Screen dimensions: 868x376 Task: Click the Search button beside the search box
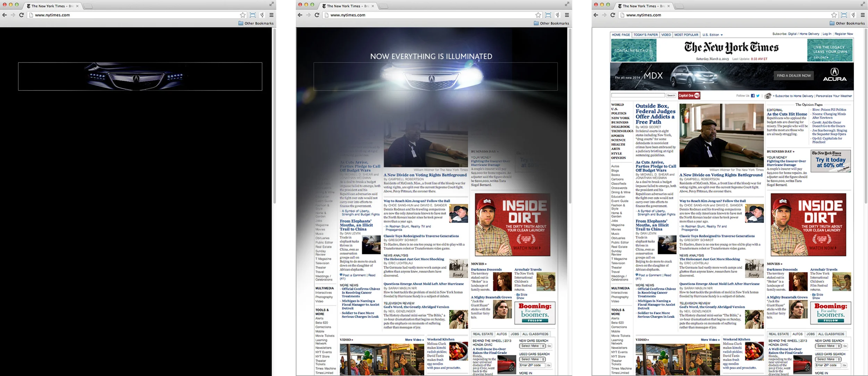[671, 95]
